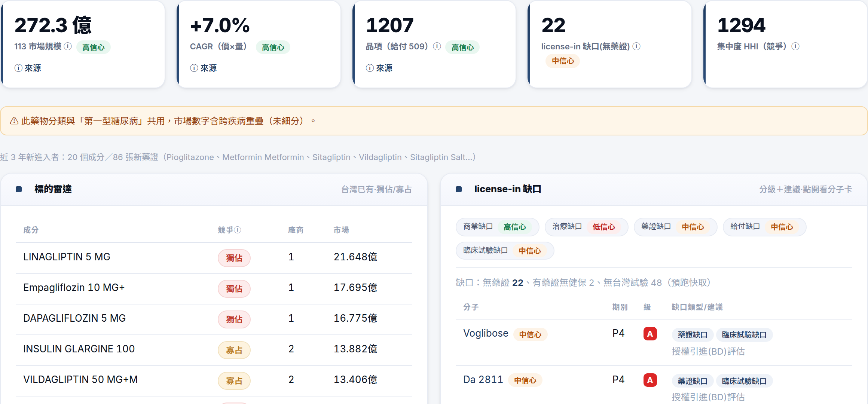Click 缺口：無藥證 22 summary line
The image size is (868, 404).
point(583,283)
